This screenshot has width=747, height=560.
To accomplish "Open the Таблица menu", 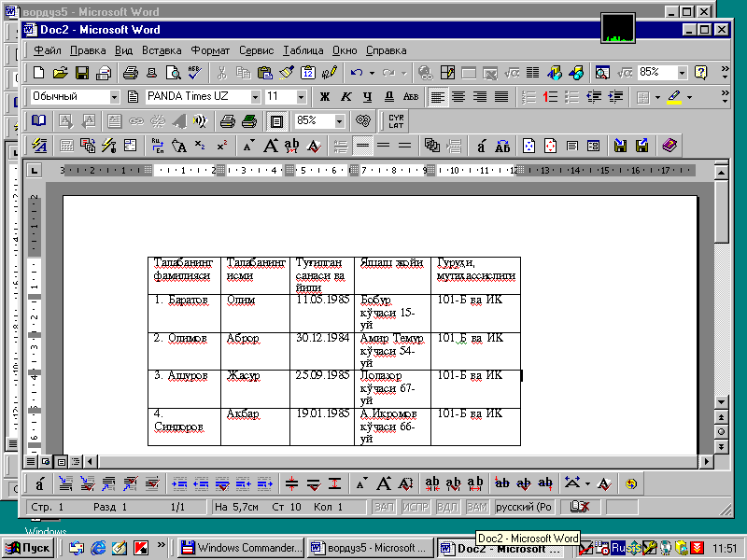I will (x=303, y=50).
